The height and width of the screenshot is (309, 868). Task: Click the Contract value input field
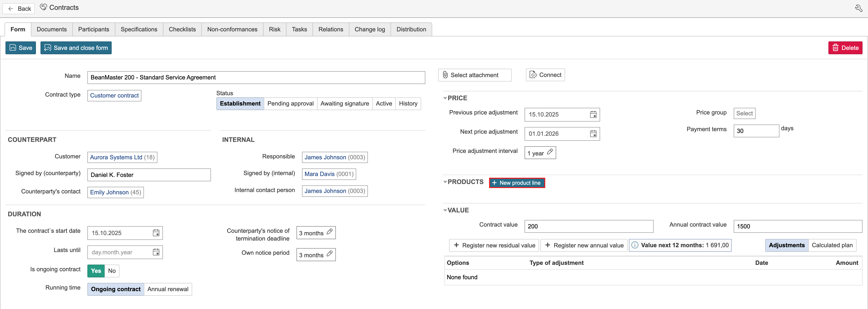click(x=589, y=226)
